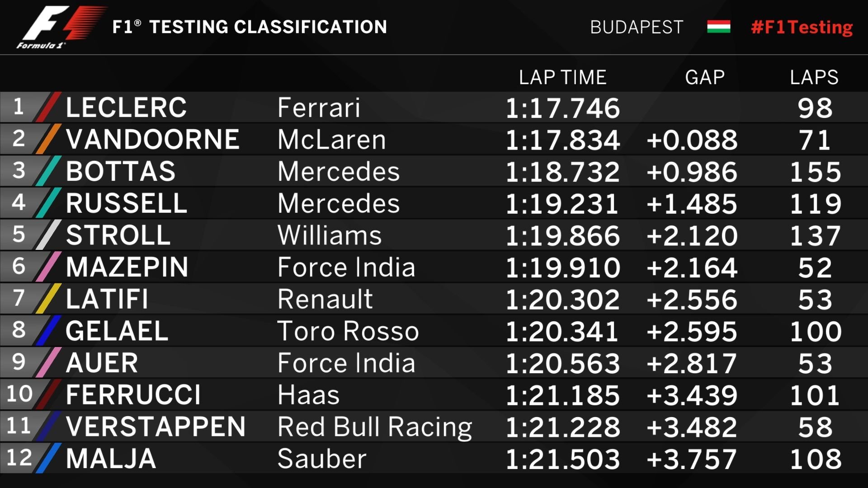Screen dimensions: 868x488
Task: Select the LECLERC driver name
Action: coord(126,108)
